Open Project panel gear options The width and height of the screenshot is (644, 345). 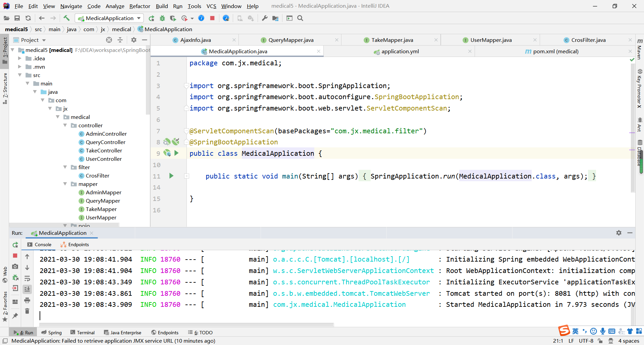134,40
